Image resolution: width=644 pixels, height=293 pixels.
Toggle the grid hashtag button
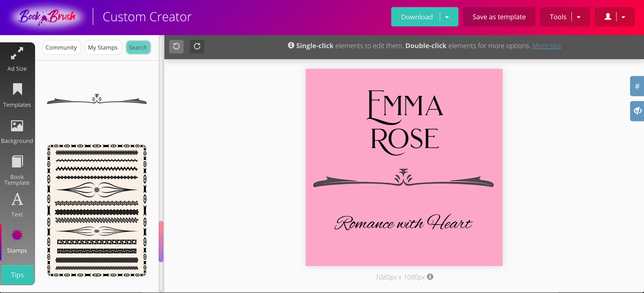coord(637,86)
